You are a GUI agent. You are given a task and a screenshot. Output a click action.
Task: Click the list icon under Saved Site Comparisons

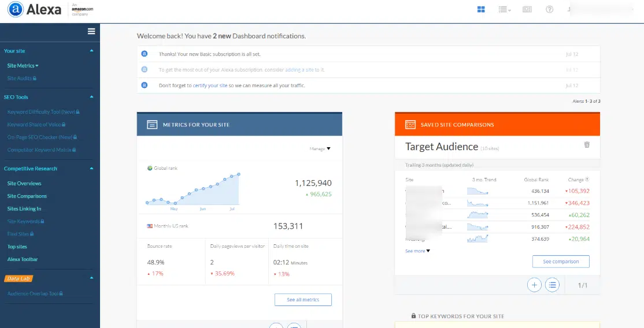pyautogui.click(x=553, y=285)
